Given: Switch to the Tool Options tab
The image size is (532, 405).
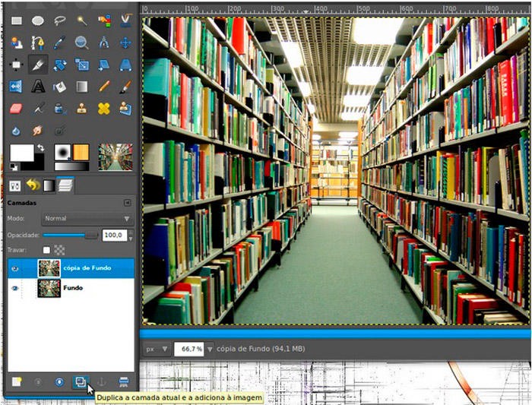Looking at the screenshot, I should click(x=14, y=185).
